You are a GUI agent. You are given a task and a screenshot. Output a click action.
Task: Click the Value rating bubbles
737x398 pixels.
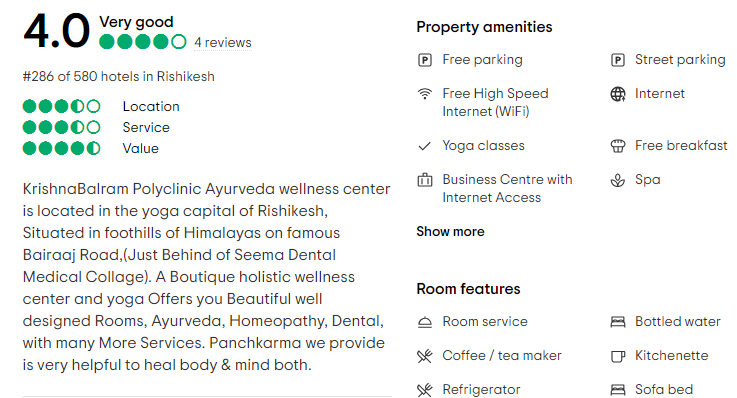[x=61, y=148]
